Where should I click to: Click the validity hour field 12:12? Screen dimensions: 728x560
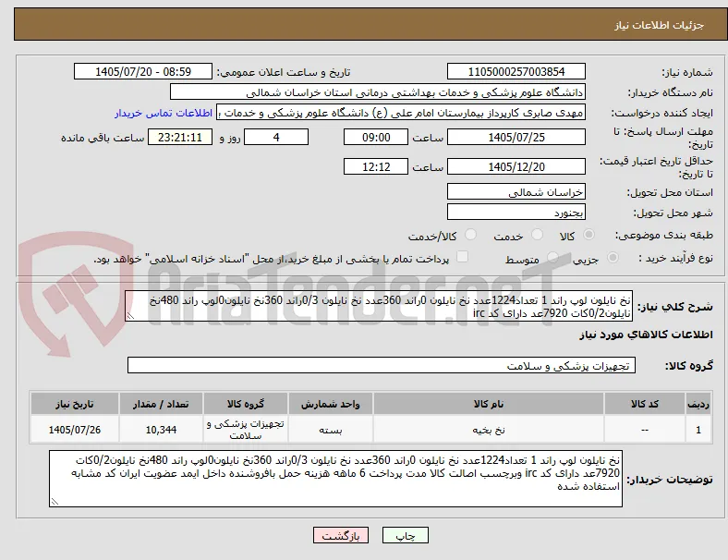click(376, 166)
